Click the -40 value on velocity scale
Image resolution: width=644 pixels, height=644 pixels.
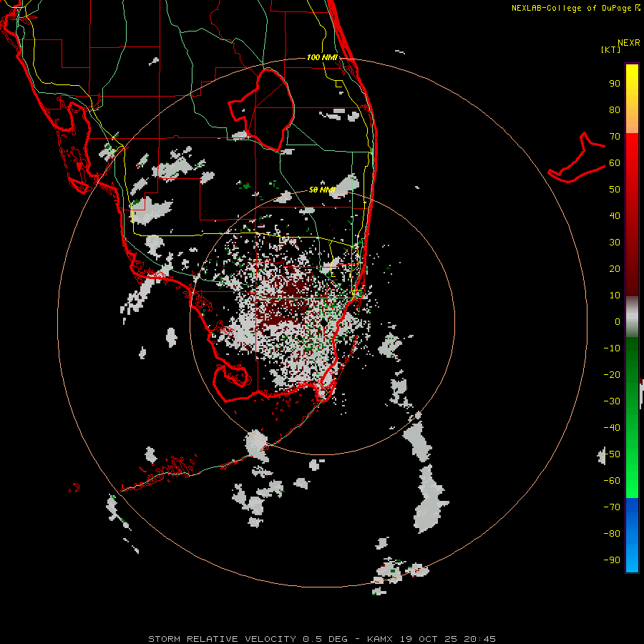coord(612,428)
